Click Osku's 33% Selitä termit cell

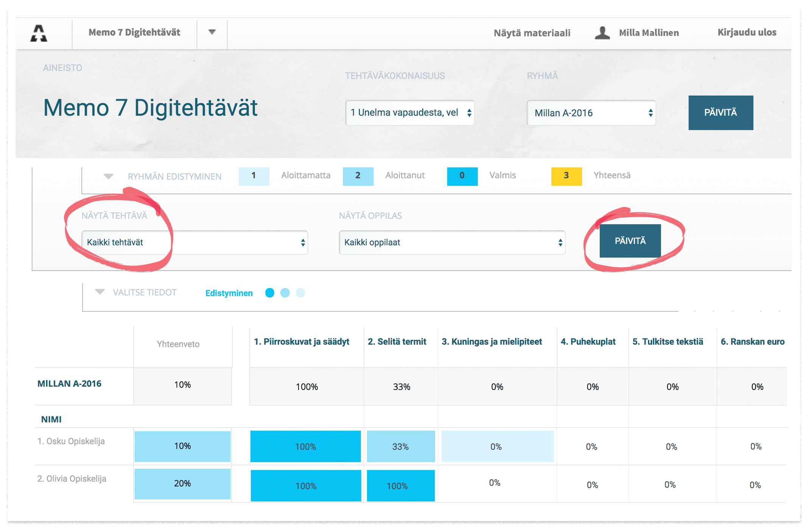(401, 446)
